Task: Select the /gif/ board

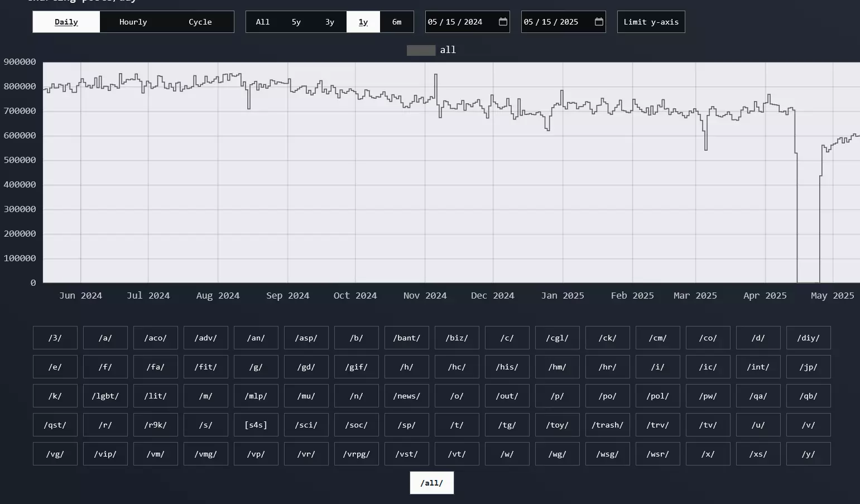Action: pos(357,367)
